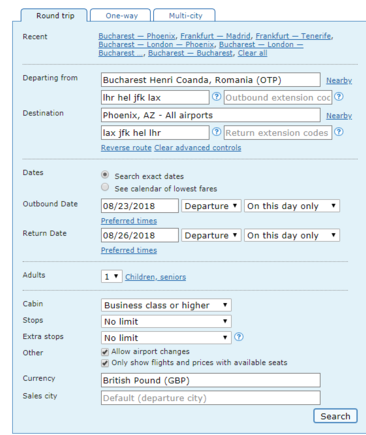
Task: Switch to the One-way tab
Action: coord(121,16)
